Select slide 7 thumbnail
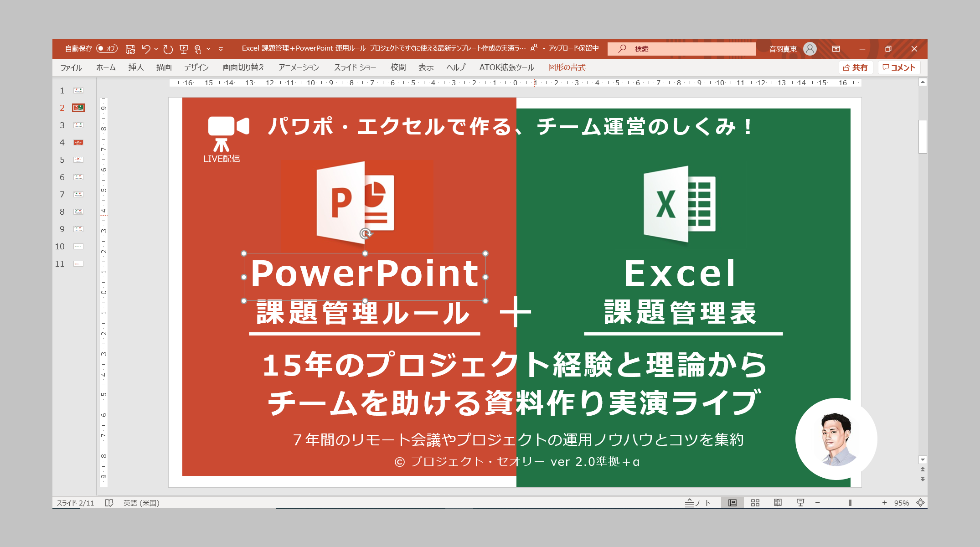The width and height of the screenshot is (980, 547). coord(78,194)
